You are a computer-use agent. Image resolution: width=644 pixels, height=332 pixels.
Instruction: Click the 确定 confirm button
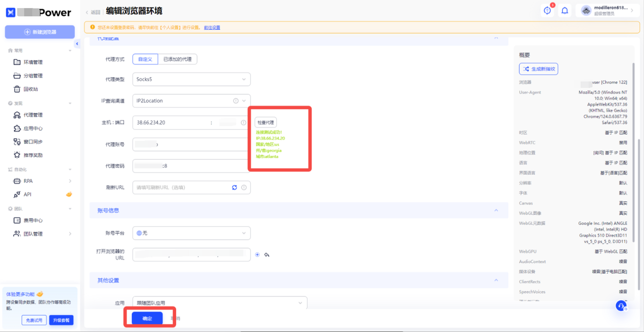click(147, 318)
